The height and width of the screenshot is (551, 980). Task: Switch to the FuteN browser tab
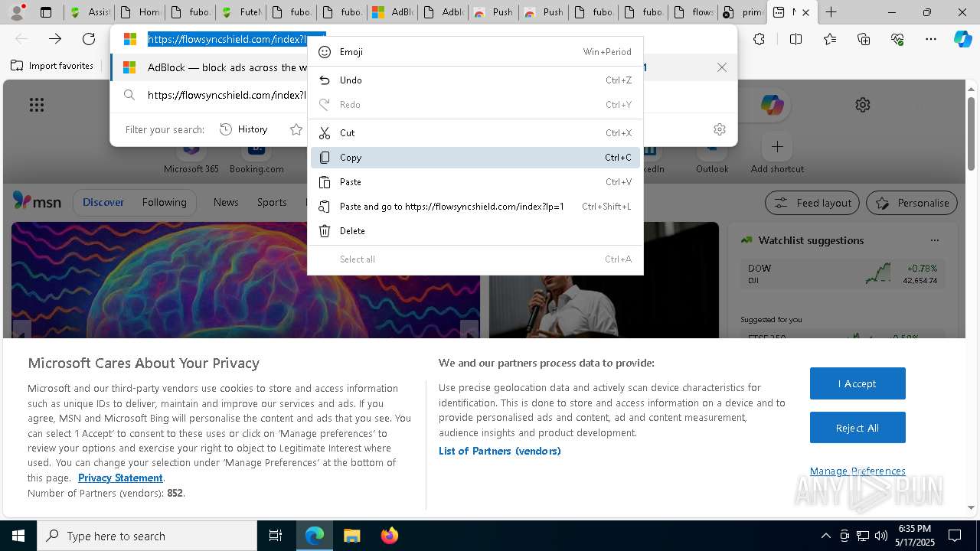[240, 12]
